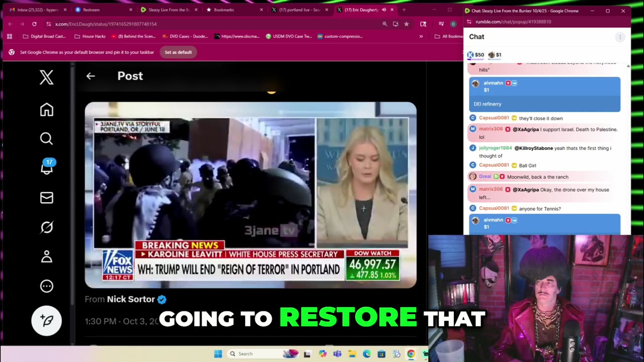Expand hidden bookmarks chevron
The width and height of the screenshot is (644, 362).
(x=421, y=36)
